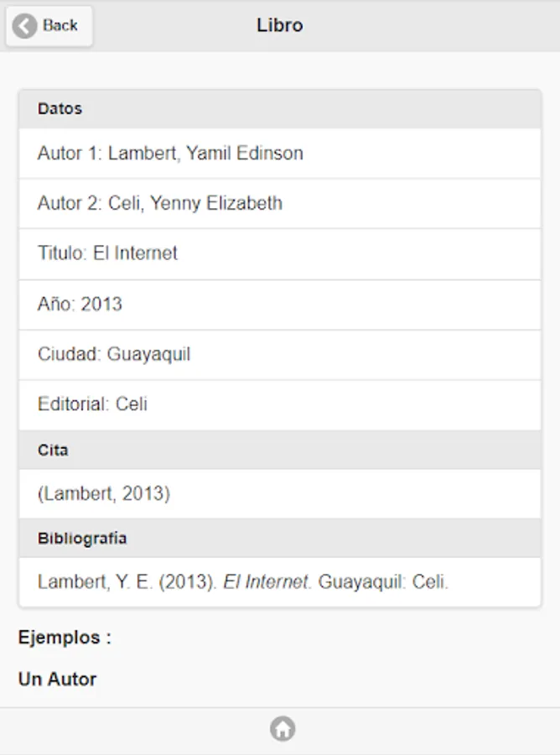The image size is (560, 755).
Task: Click the back arrow icon
Action: (x=26, y=26)
